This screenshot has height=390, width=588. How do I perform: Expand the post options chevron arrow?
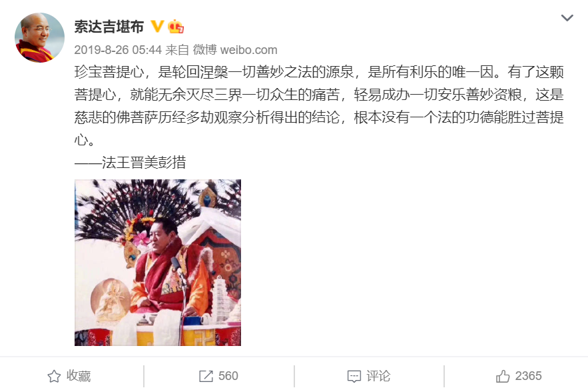pos(567,17)
